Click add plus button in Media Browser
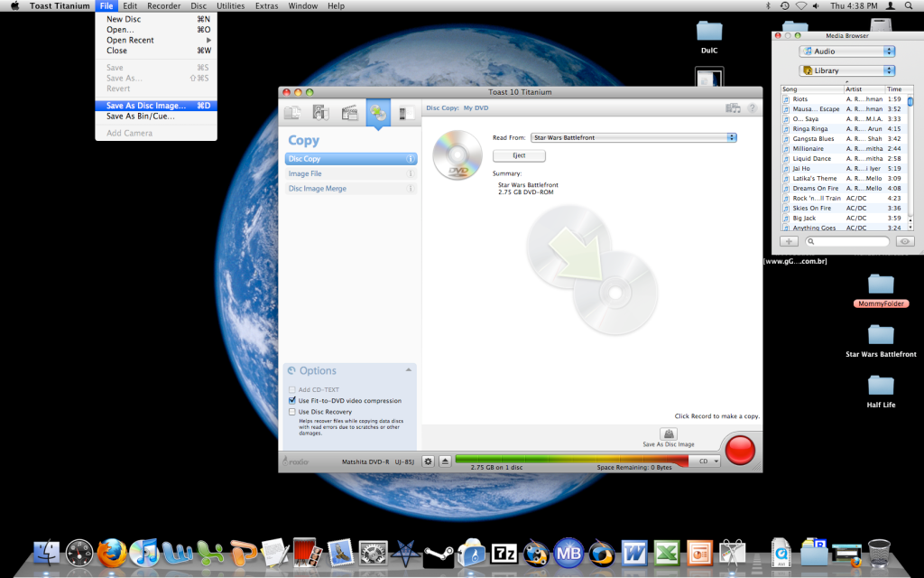Viewport: 924px width, 578px height. (789, 241)
